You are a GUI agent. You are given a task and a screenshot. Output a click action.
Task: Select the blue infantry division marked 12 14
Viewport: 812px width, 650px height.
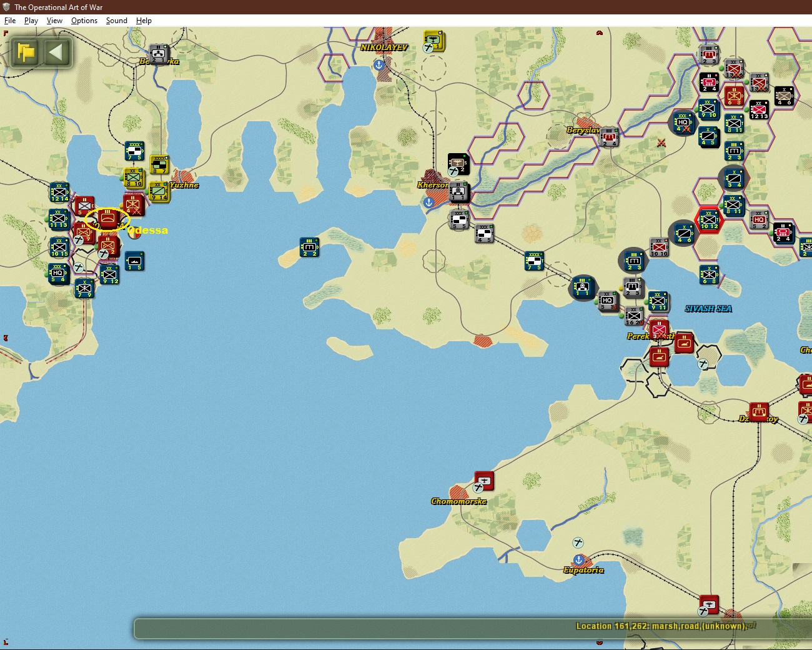pyautogui.click(x=59, y=192)
